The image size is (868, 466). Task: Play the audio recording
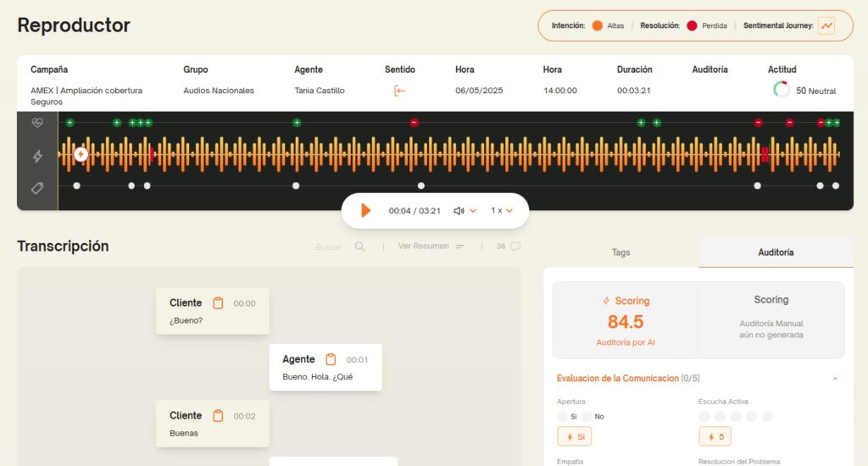364,210
